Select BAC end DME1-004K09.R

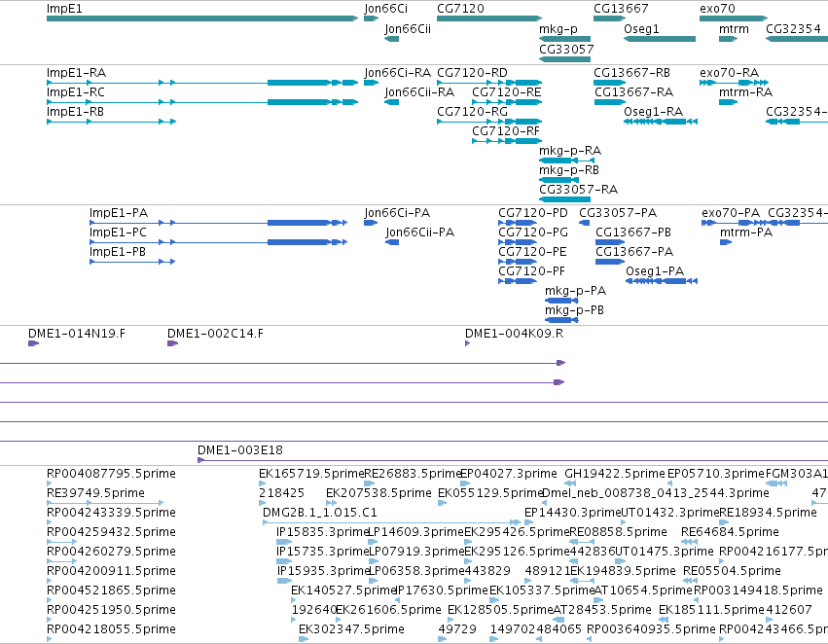[467, 343]
